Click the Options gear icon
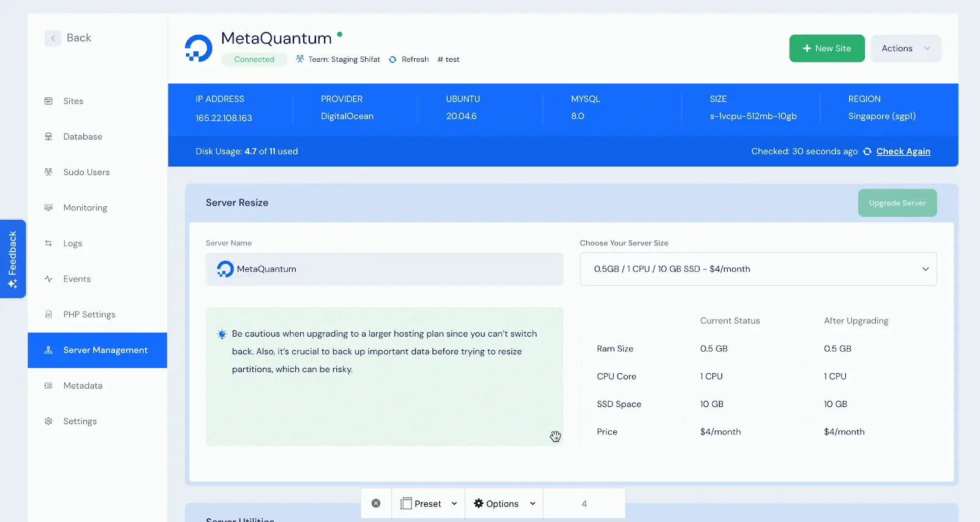This screenshot has height=522, width=980. (x=479, y=503)
